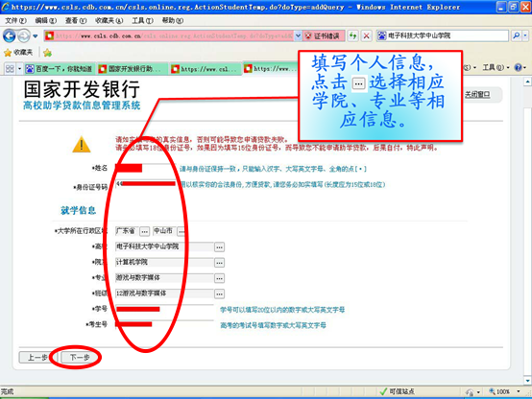Switch to the https://www.csl... tab
The width and height of the screenshot is (532, 399).
205,69
